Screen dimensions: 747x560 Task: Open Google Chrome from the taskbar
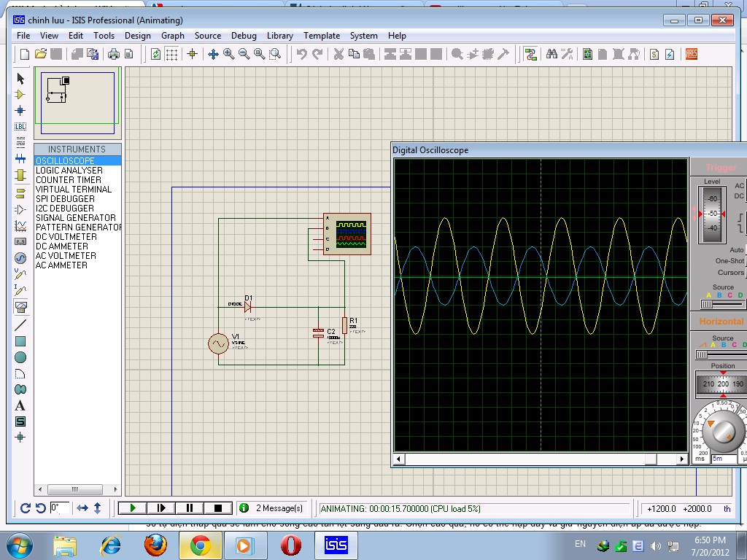tap(200, 545)
